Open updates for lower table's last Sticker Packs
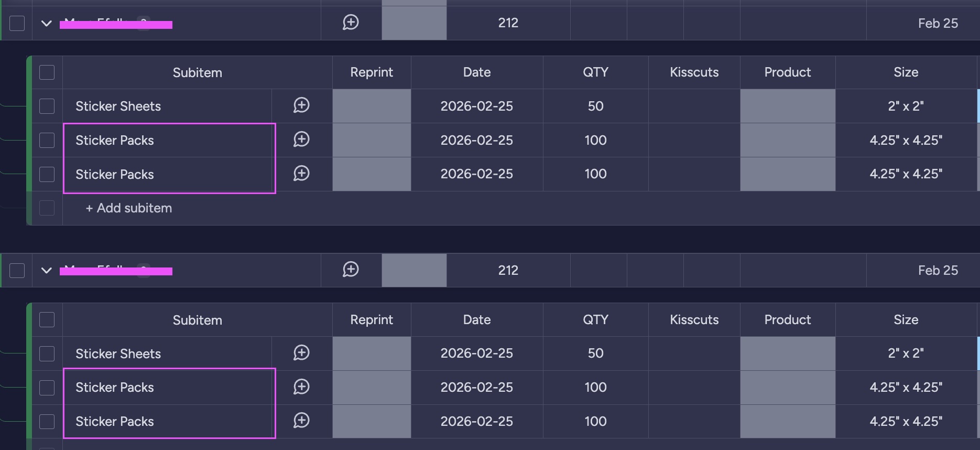This screenshot has height=450, width=980. pos(301,421)
